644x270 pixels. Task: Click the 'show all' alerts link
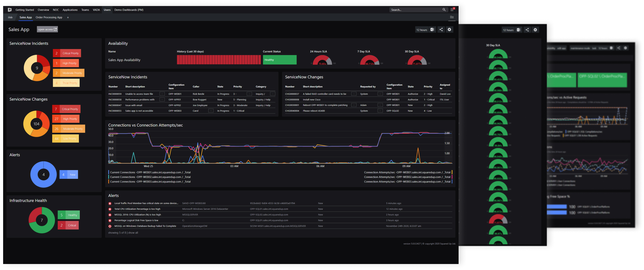point(133,233)
